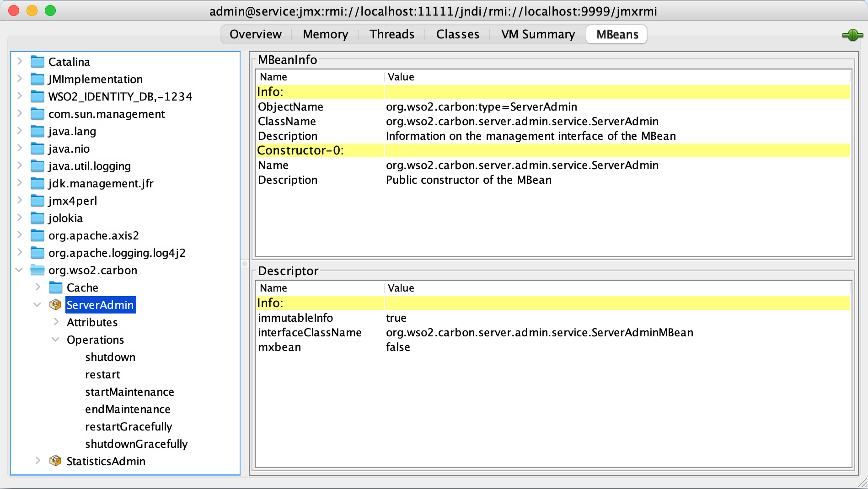The width and height of the screenshot is (868, 489).
Task: Collapse the ServerAdmin node
Action: pos(38,305)
